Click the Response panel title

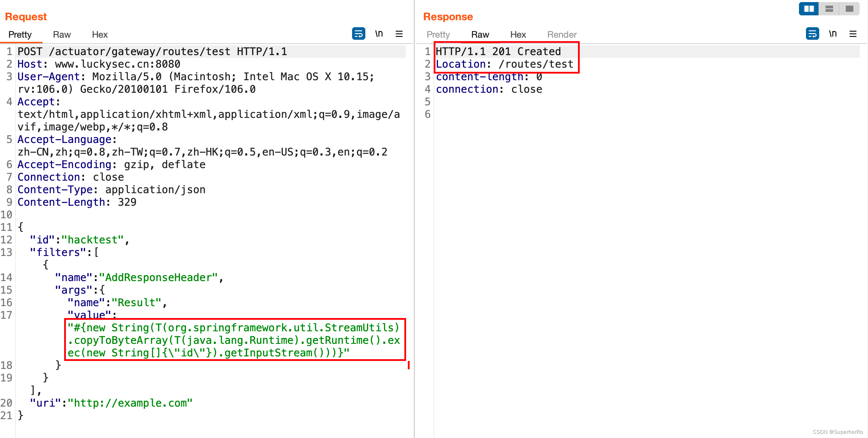[x=448, y=17]
